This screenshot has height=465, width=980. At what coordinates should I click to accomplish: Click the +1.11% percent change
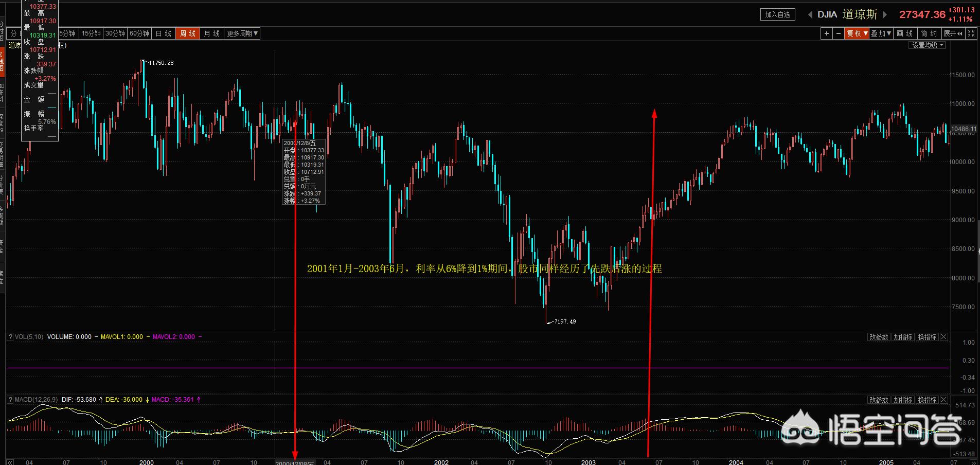(x=960, y=19)
